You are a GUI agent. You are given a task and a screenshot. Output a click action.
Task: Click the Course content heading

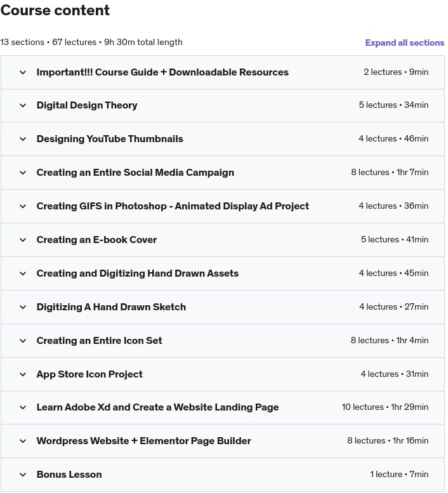55,11
